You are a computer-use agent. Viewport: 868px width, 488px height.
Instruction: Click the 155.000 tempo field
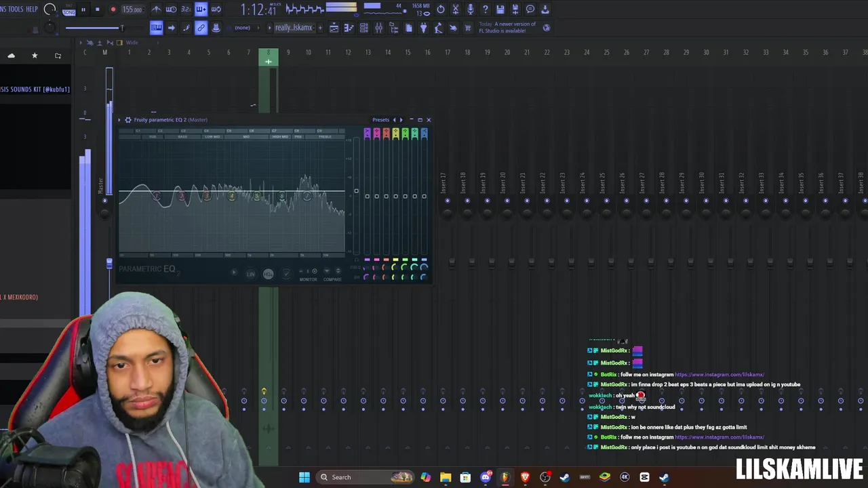tap(132, 10)
